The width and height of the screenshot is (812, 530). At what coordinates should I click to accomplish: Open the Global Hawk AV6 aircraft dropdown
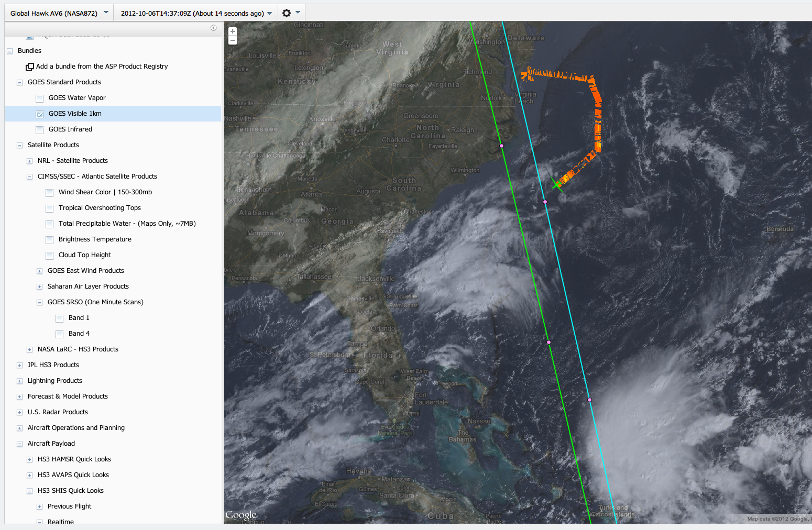(59, 13)
